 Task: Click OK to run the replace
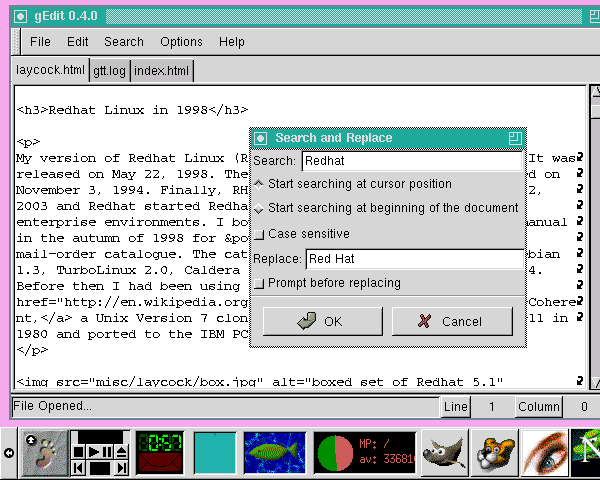click(320, 321)
